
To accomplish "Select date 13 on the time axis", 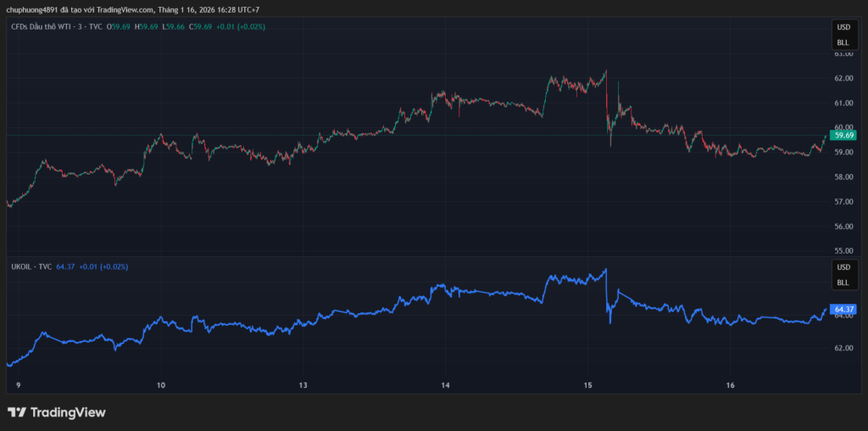I will coord(303,385).
